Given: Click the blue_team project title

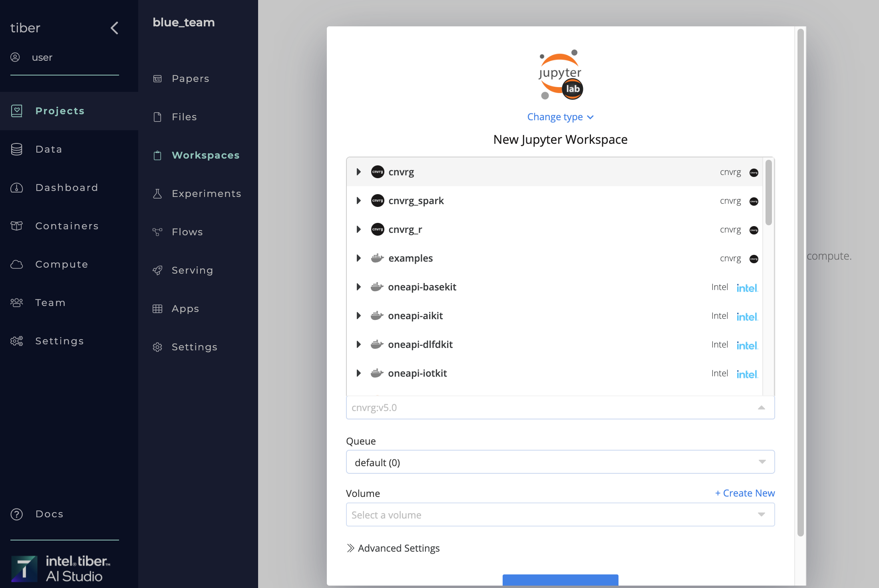Looking at the screenshot, I should click(184, 22).
